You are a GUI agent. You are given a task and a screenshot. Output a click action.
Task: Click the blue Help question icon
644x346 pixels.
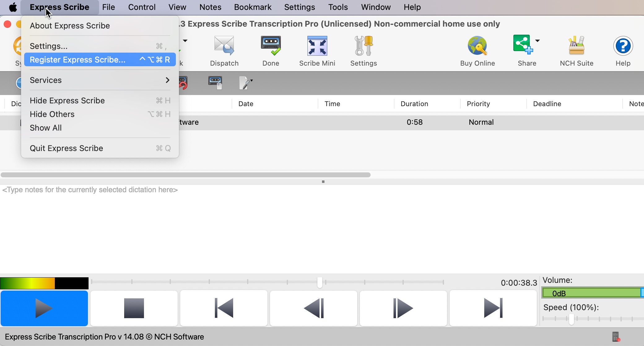click(x=623, y=46)
